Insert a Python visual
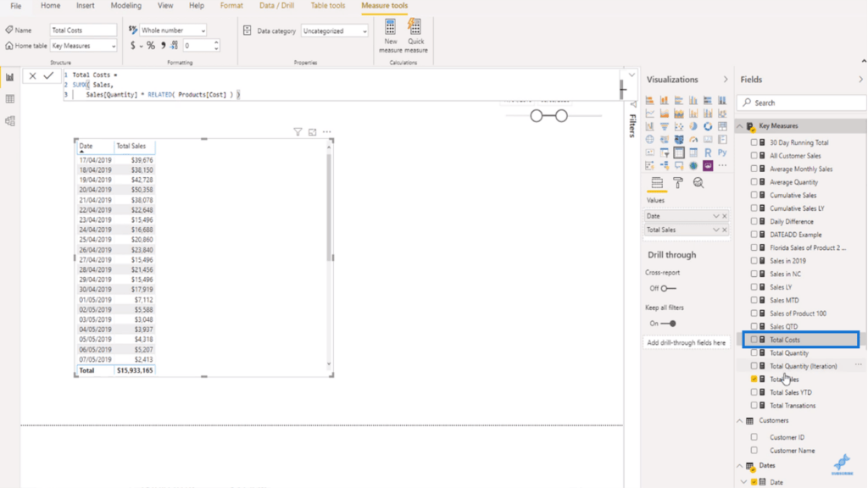 click(722, 152)
